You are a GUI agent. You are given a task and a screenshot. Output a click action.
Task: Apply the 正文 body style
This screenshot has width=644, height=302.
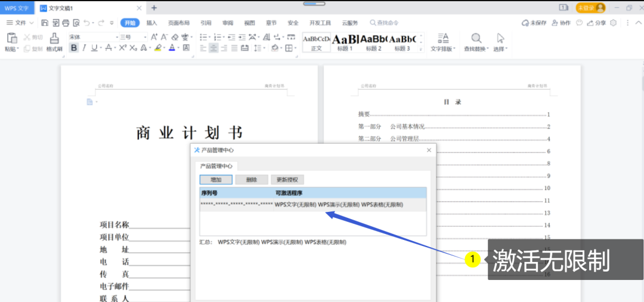pos(317,43)
